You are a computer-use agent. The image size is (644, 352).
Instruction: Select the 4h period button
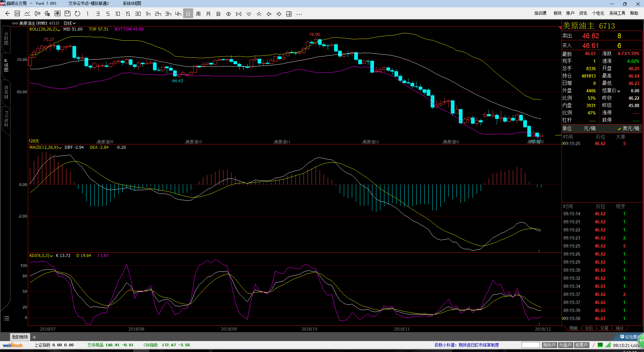(x=178, y=14)
